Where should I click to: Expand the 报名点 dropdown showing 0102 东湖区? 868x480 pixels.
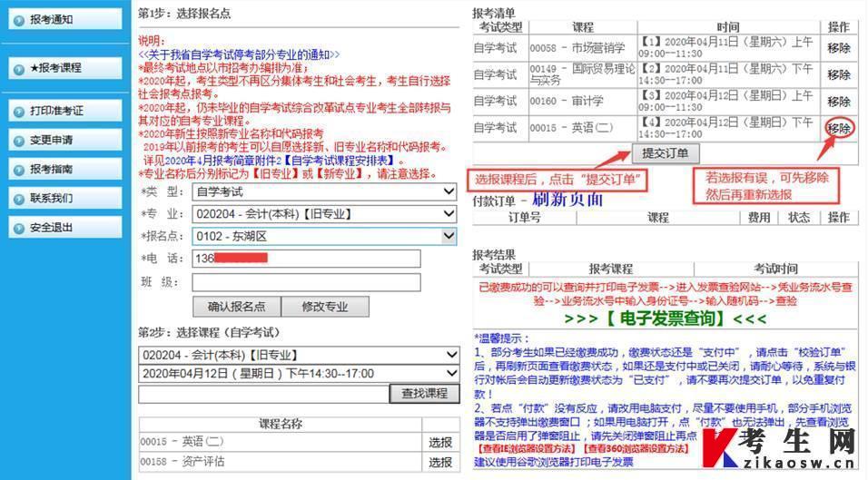pos(324,236)
